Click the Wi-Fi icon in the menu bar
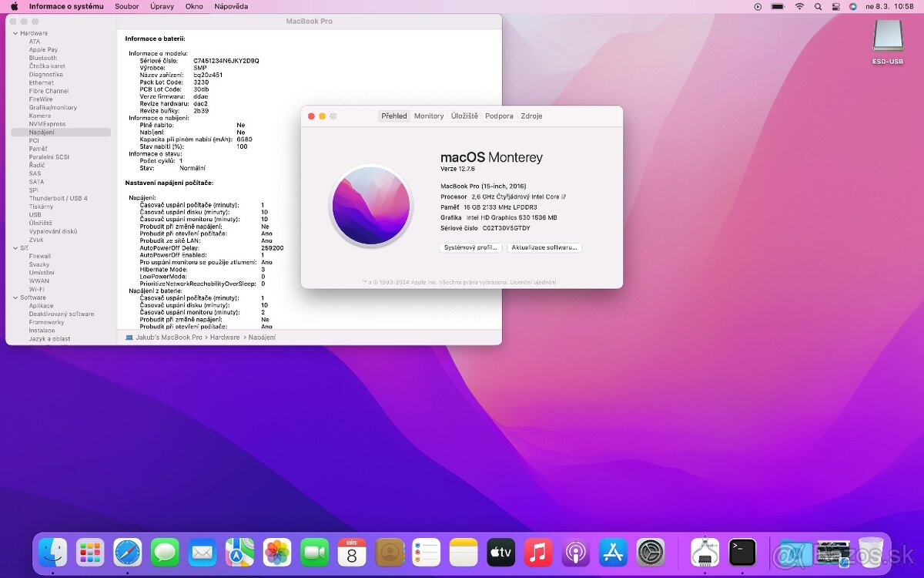Viewport: 924px width, 578px height. pyautogui.click(x=800, y=6)
